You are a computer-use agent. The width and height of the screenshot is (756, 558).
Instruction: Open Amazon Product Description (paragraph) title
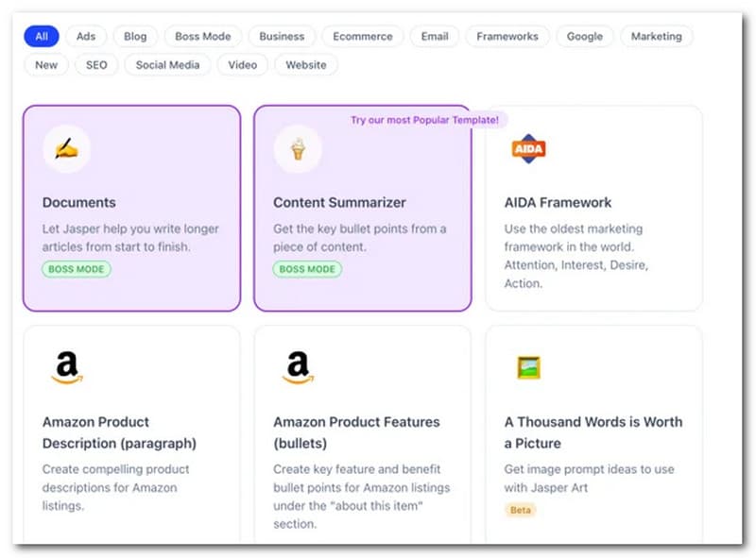pos(119,432)
